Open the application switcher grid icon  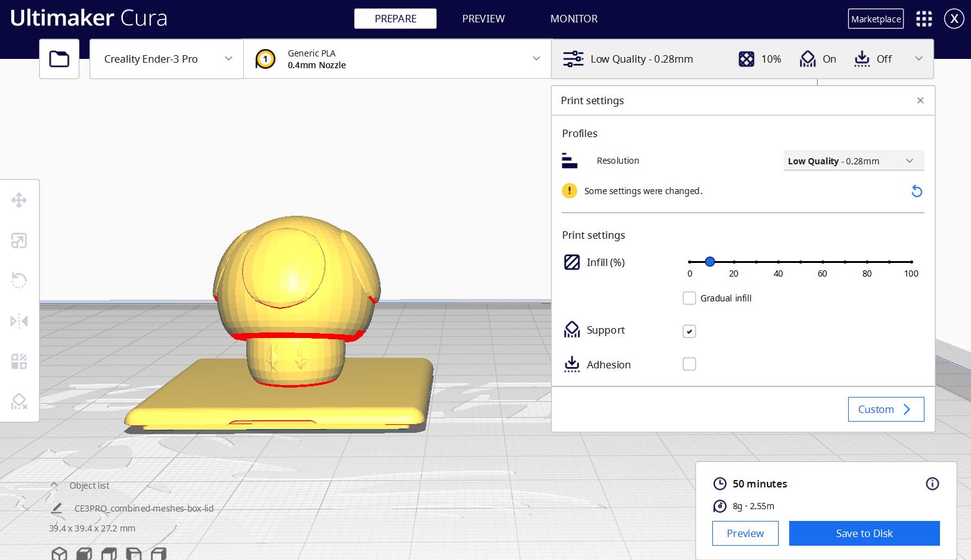pyautogui.click(x=924, y=19)
